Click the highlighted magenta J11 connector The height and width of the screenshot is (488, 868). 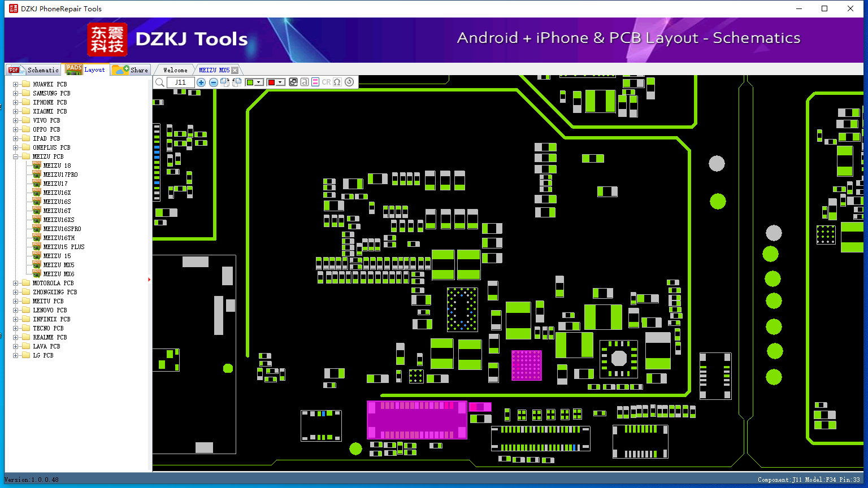click(x=417, y=420)
